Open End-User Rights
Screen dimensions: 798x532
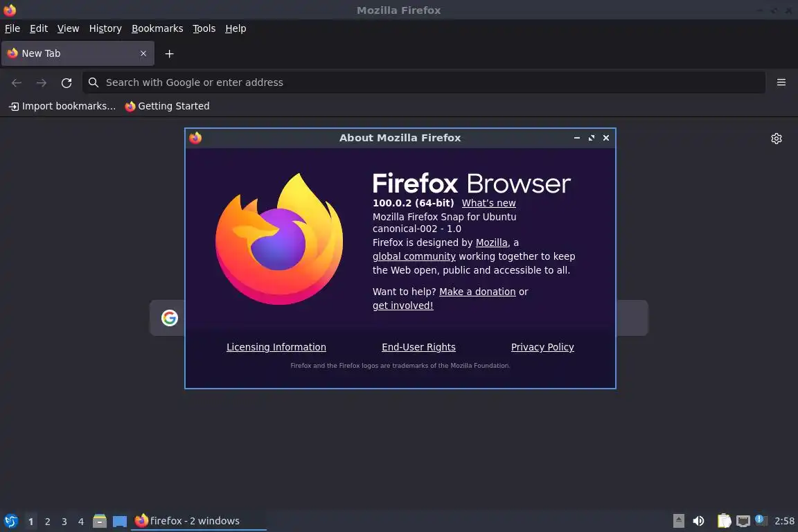[418, 347]
